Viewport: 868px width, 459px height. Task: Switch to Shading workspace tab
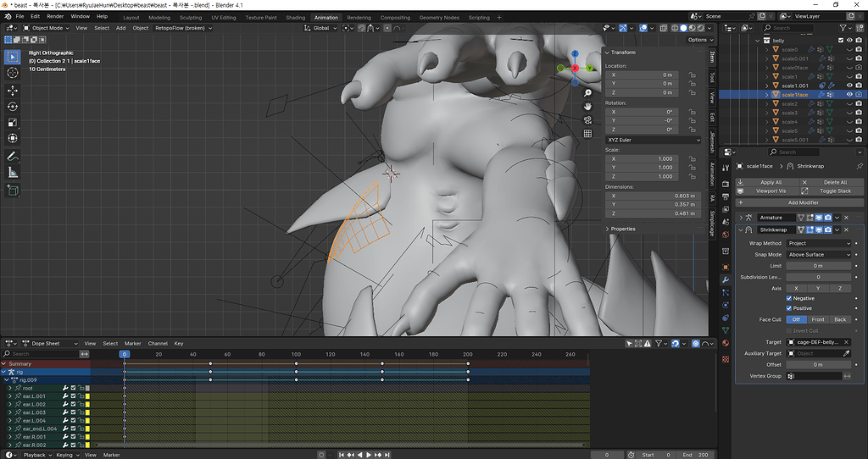295,18
